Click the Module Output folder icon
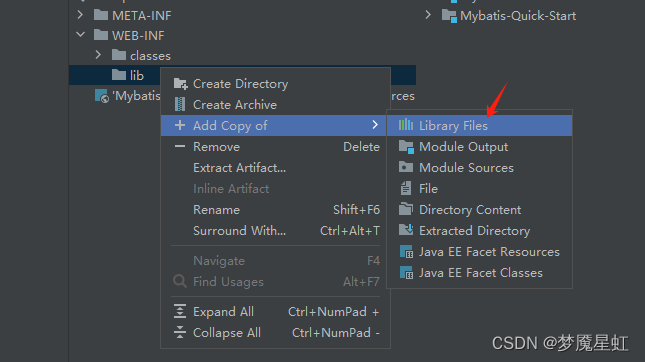Image resolution: width=645 pixels, height=362 pixels. 406,146
